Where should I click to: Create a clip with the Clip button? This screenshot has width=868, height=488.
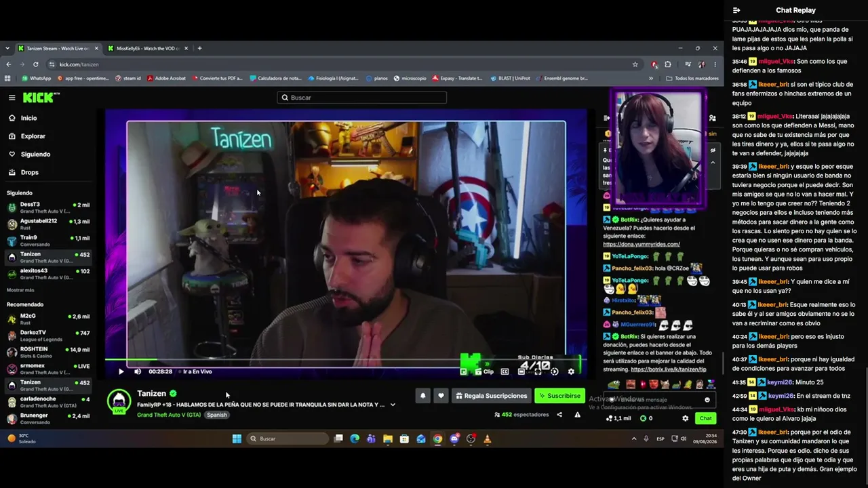pyautogui.click(x=484, y=371)
